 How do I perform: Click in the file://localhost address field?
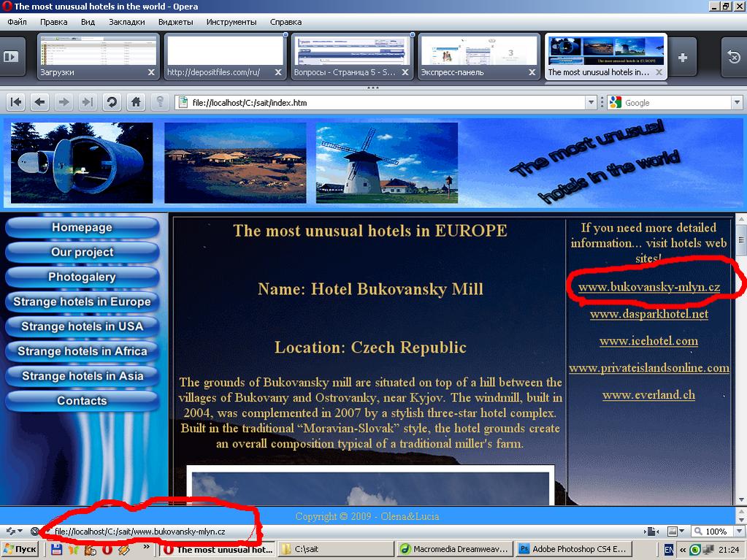[387, 103]
